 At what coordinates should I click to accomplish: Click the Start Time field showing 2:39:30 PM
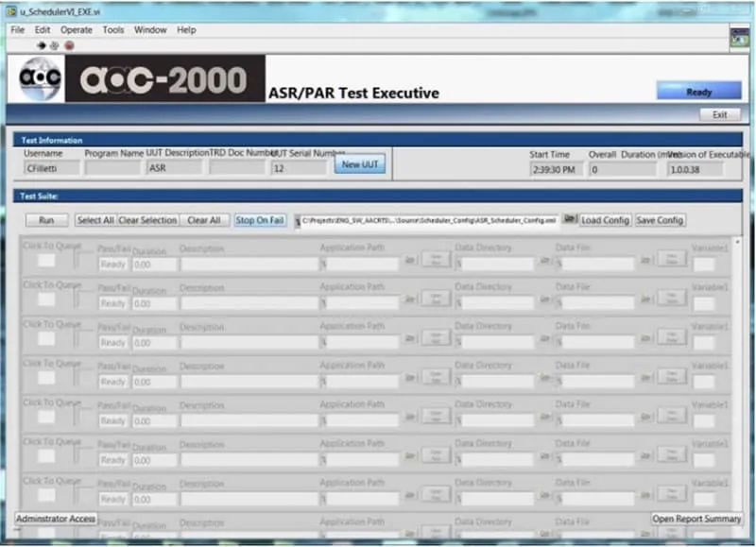coord(557,170)
